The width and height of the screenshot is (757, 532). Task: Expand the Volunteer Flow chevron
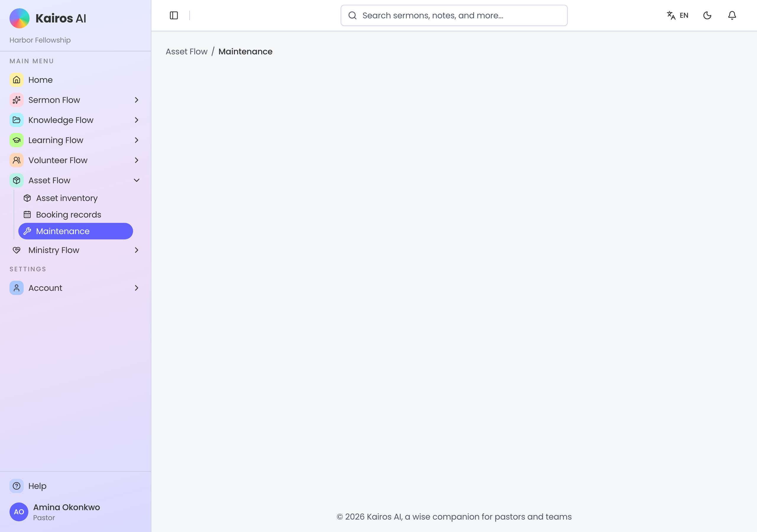[x=137, y=160]
